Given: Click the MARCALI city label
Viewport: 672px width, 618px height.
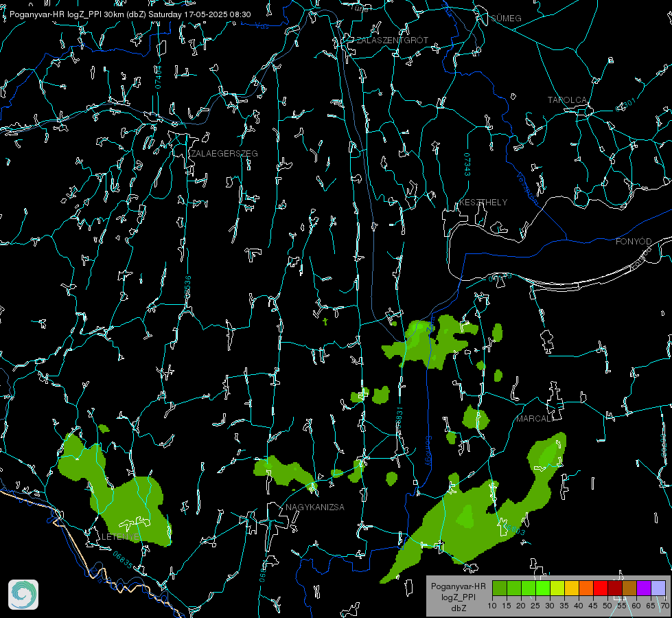Looking at the screenshot, I should click(x=535, y=419).
